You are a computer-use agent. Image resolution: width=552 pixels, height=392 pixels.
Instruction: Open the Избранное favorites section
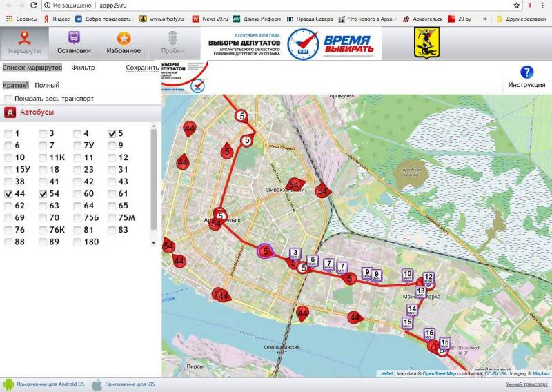click(x=123, y=43)
